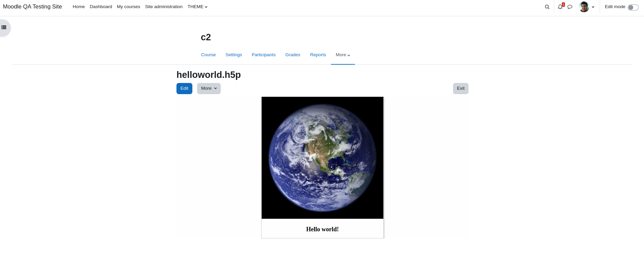Toggle the Edit mode switch
This screenshot has height=277, width=644.
[633, 7]
